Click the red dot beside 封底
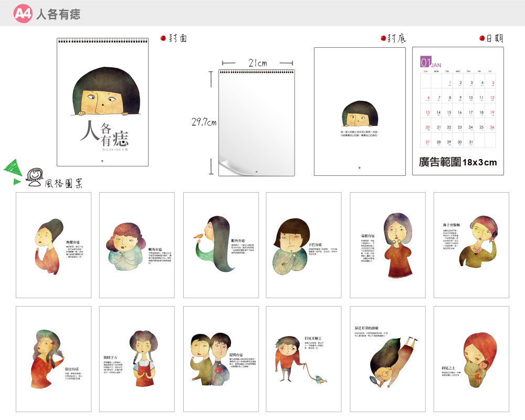This screenshot has width=525, height=420. [x=383, y=38]
